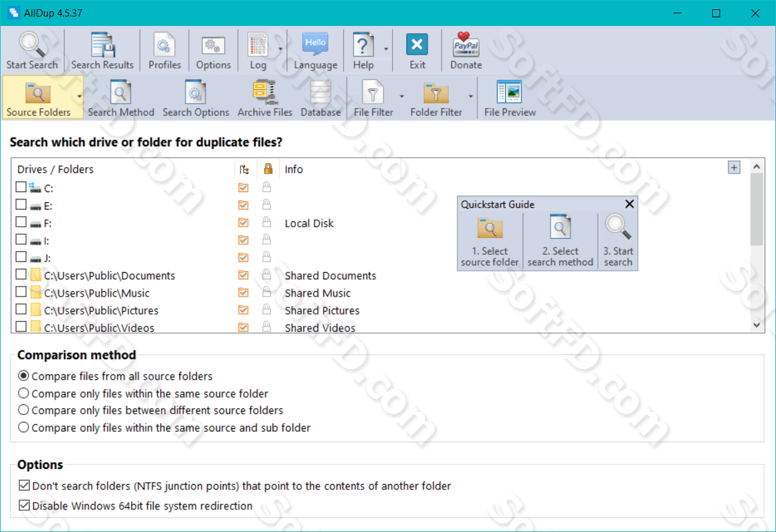The height and width of the screenshot is (532, 776).
Task: Check the C:\Users\Public\Pictures folder checkbox
Action: click(21, 309)
